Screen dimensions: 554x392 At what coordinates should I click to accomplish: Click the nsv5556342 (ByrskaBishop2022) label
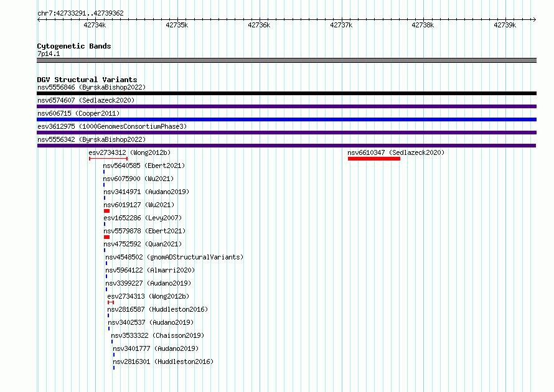coord(92,139)
